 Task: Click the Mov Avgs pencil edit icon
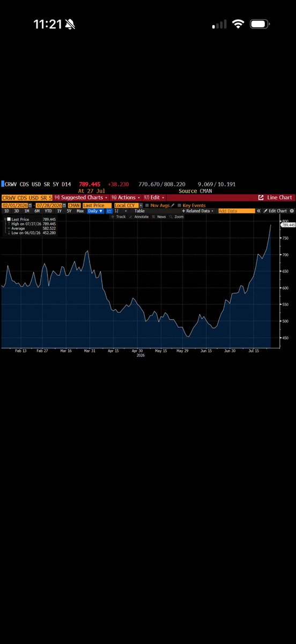173,205
